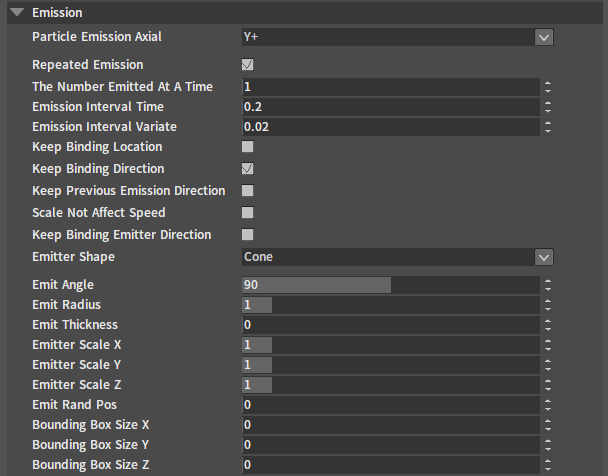Click Emission Interval Time input field

point(390,107)
